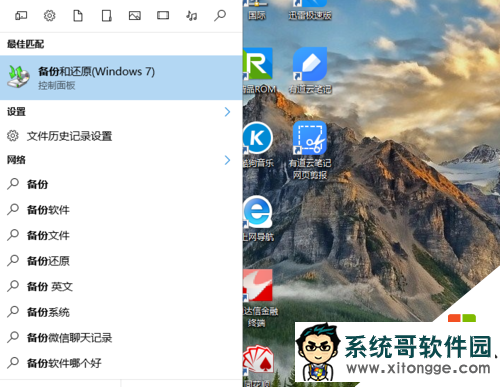Select the settings gear filter icon

coord(49,16)
